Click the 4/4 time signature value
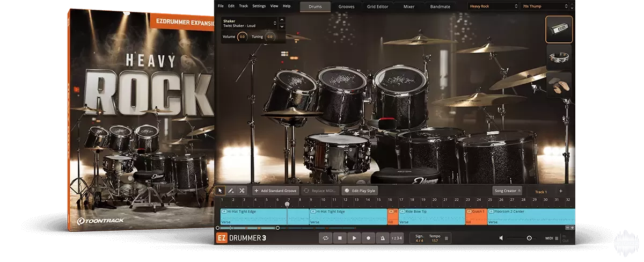The height and width of the screenshot is (262, 644). (419, 241)
